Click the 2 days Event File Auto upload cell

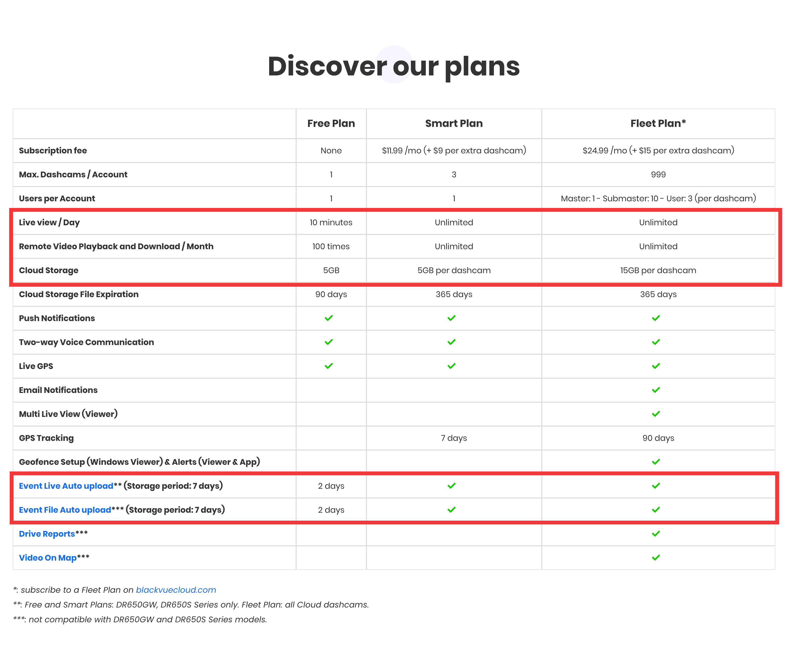(x=331, y=510)
